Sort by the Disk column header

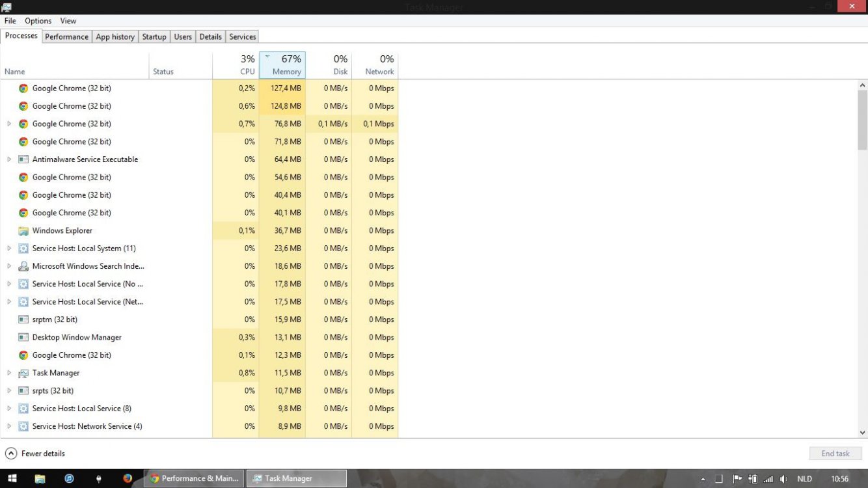click(329, 65)
